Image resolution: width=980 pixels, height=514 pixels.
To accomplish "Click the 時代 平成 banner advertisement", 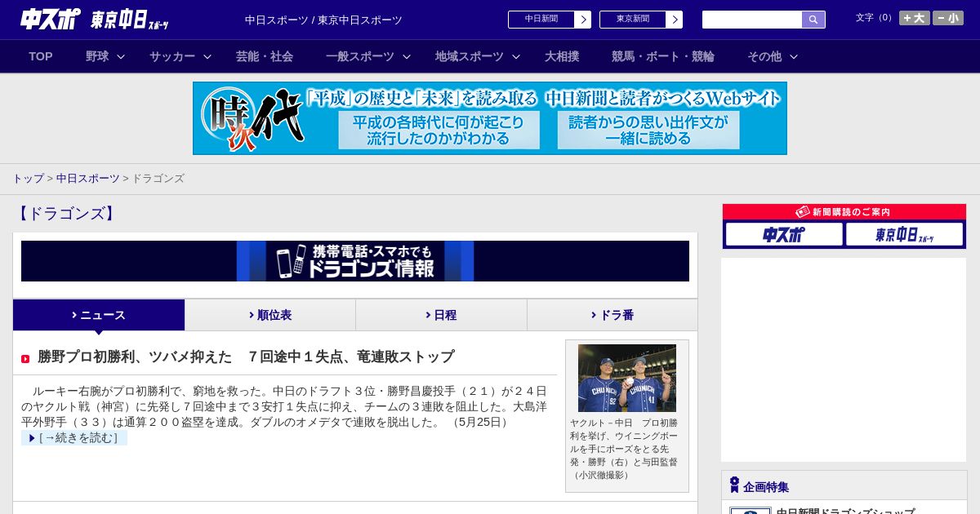I will pos(490,118).
